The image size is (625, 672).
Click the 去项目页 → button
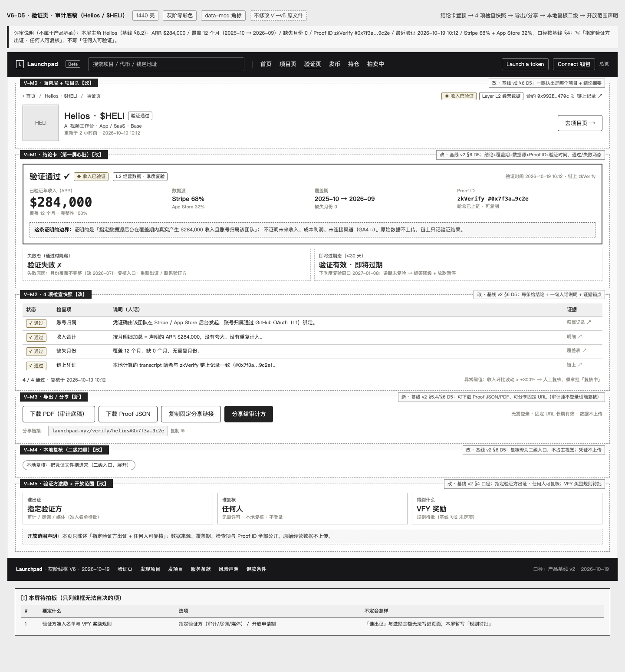pos(580,123)
